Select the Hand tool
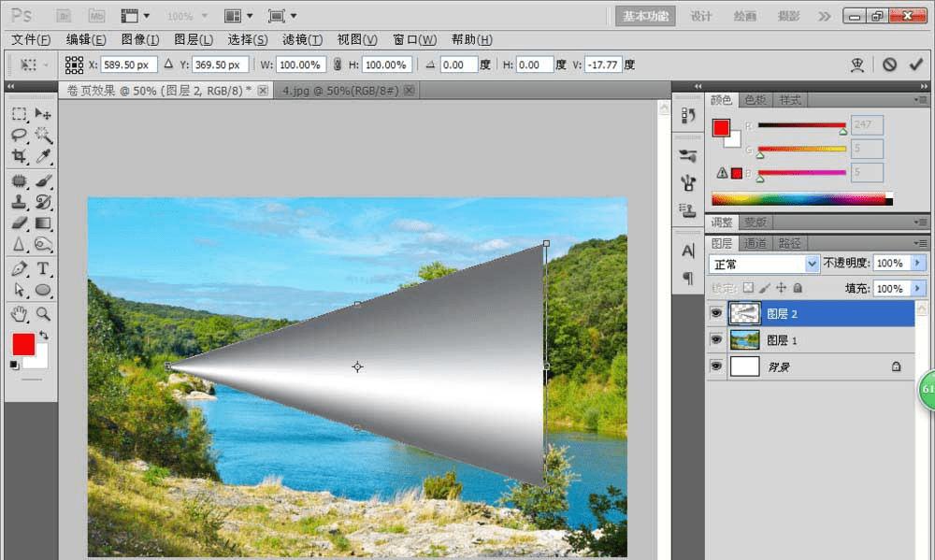This screenshot has height=560, width=935. 19,314
